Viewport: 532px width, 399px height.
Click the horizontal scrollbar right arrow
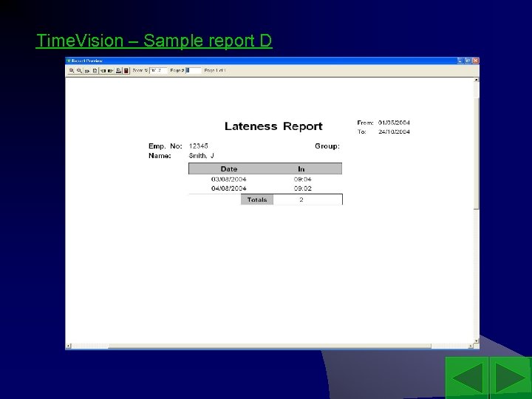pos(471,346)
